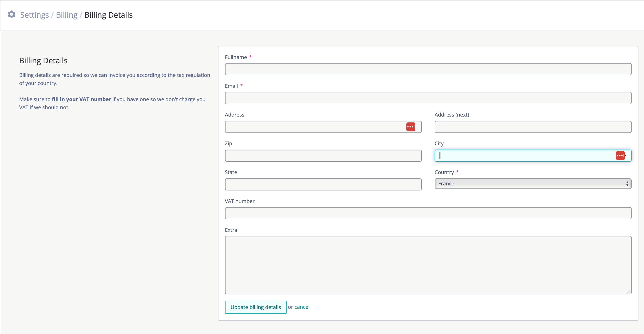
Task: Click password manager icon in Address field
Action: 410,127
